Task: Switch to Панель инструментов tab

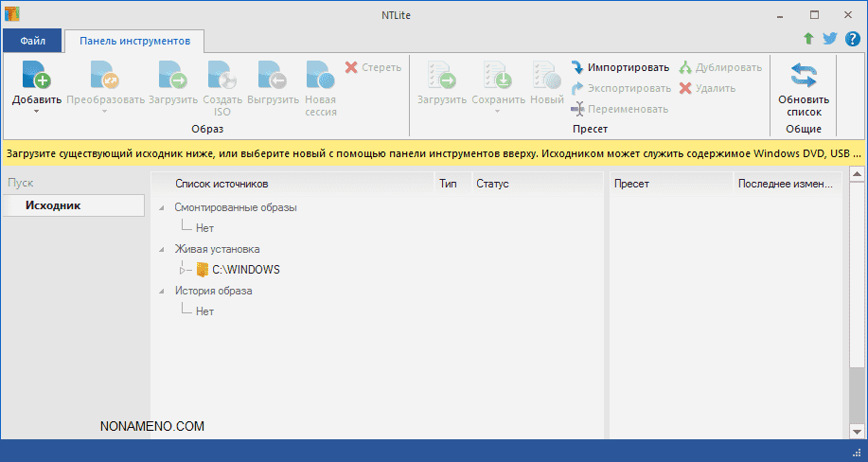Action: point(134,42)
